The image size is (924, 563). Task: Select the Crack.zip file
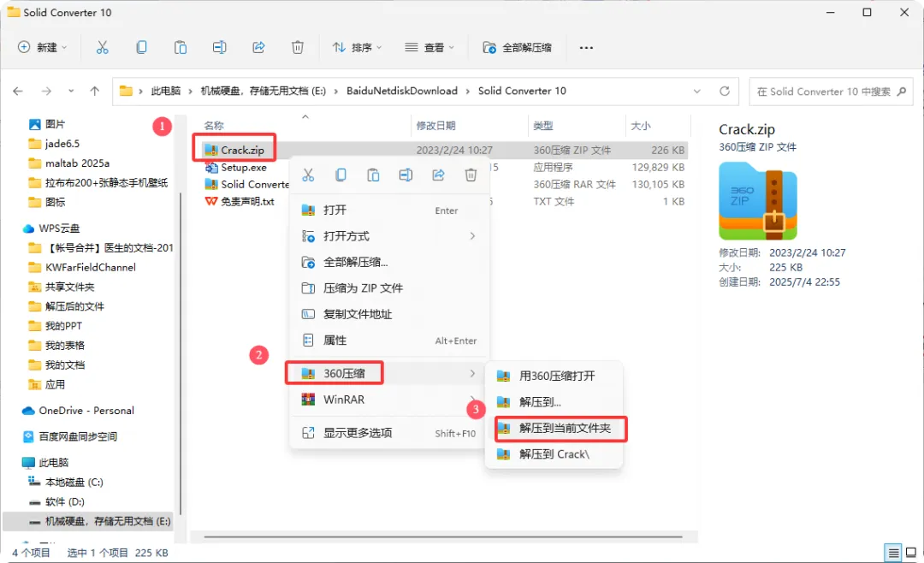[x=242, y=151]
